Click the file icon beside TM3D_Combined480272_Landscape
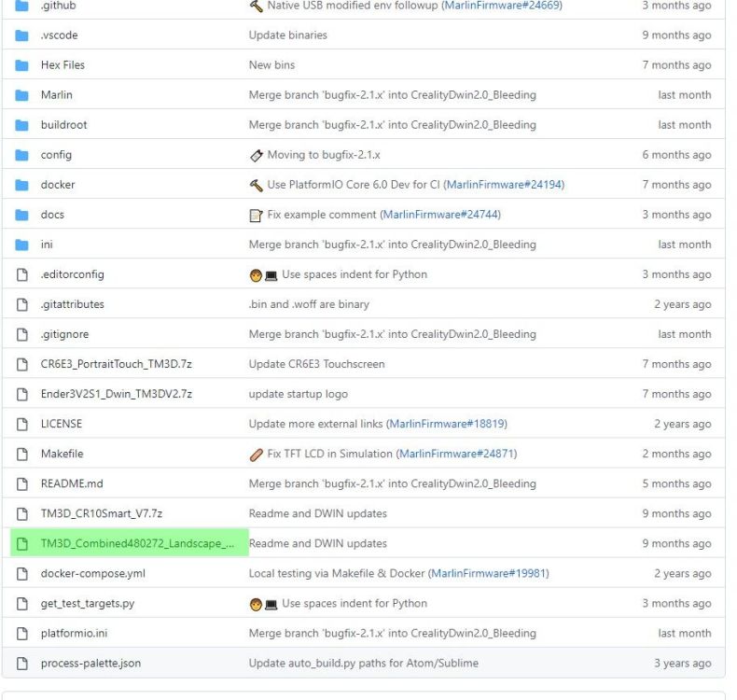 pyautogui.click(x=22, y=544)
